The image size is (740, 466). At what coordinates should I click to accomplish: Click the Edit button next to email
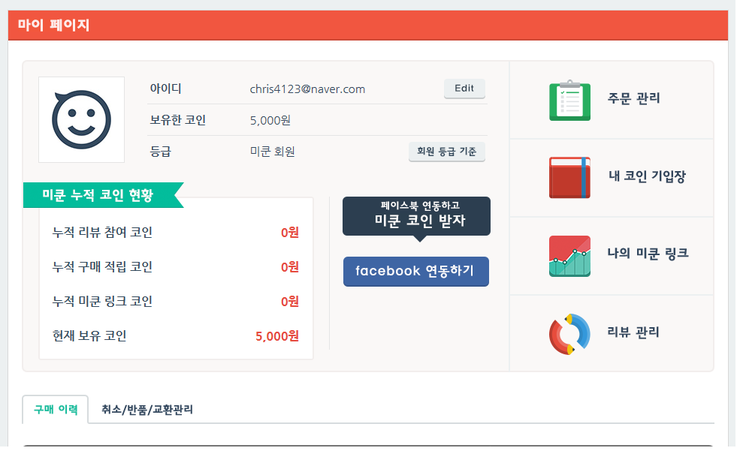point(464,89)
